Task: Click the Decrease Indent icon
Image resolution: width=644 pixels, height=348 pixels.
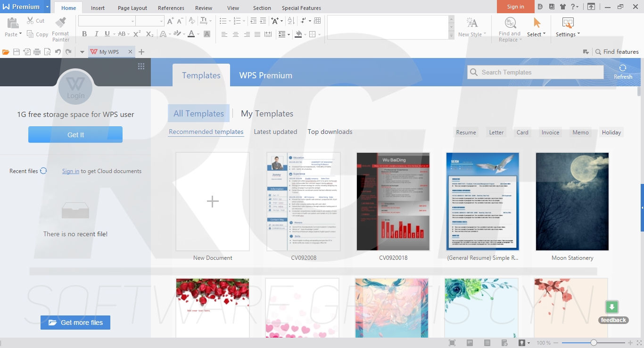Action: point(254,21)
